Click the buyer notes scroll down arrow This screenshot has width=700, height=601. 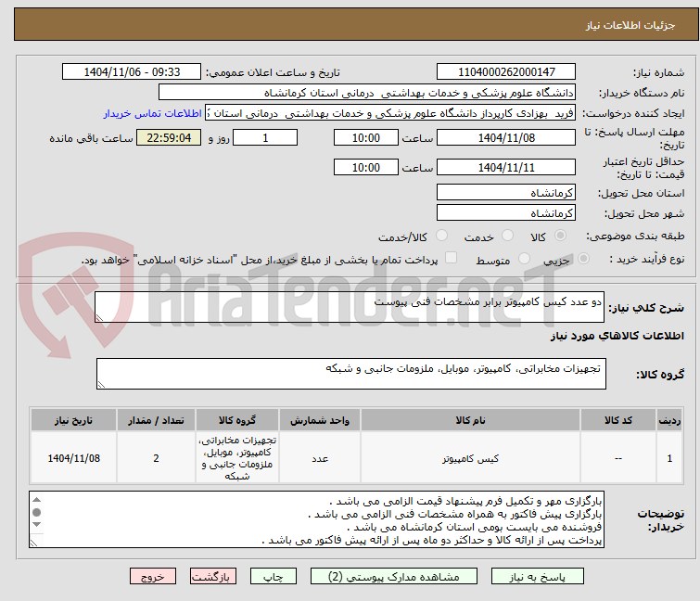pos(36,525)
